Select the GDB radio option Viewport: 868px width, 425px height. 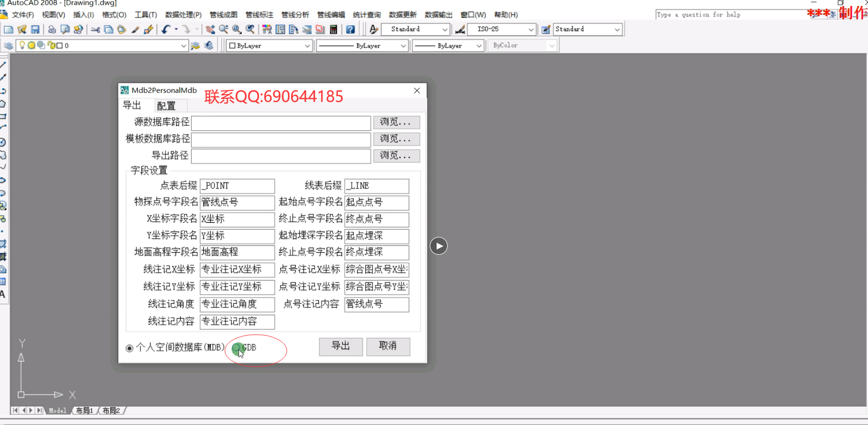point(236,348)
